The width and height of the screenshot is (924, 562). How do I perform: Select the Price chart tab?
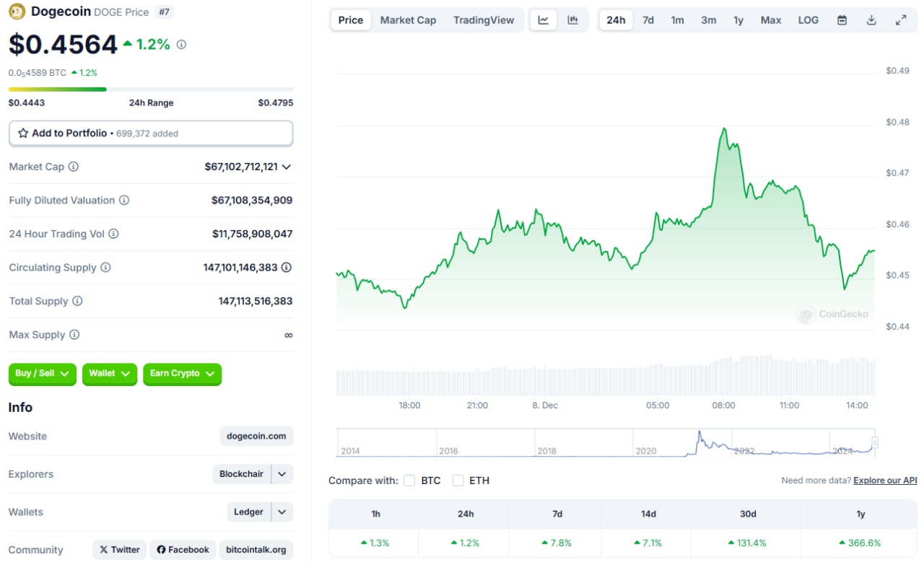pyautogui.click(x=351, y=20)
